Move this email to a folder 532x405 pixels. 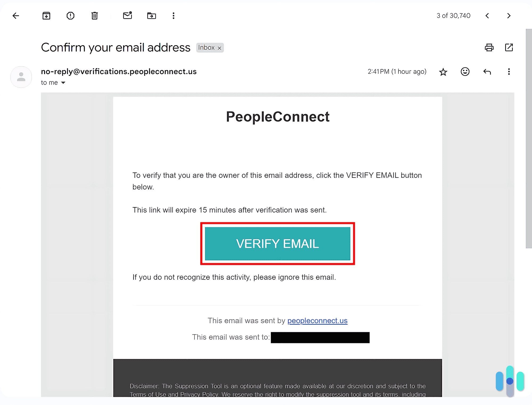click(151, 15)
